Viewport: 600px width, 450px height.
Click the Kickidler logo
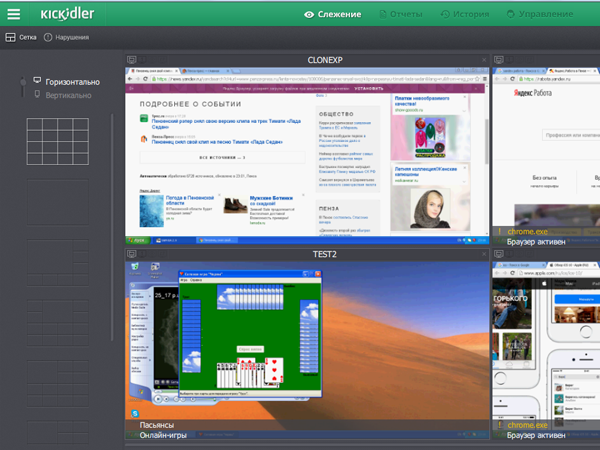tap(67, 14)
